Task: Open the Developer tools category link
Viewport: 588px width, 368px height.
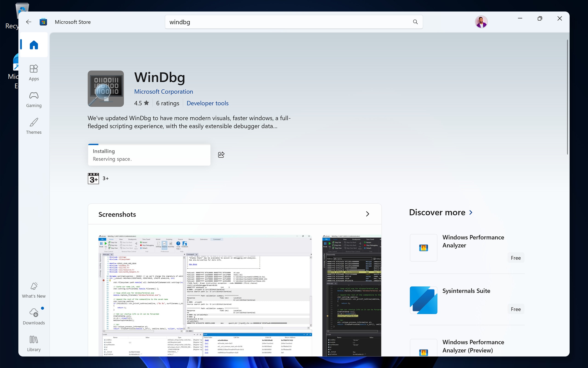Action: point(207,103)
